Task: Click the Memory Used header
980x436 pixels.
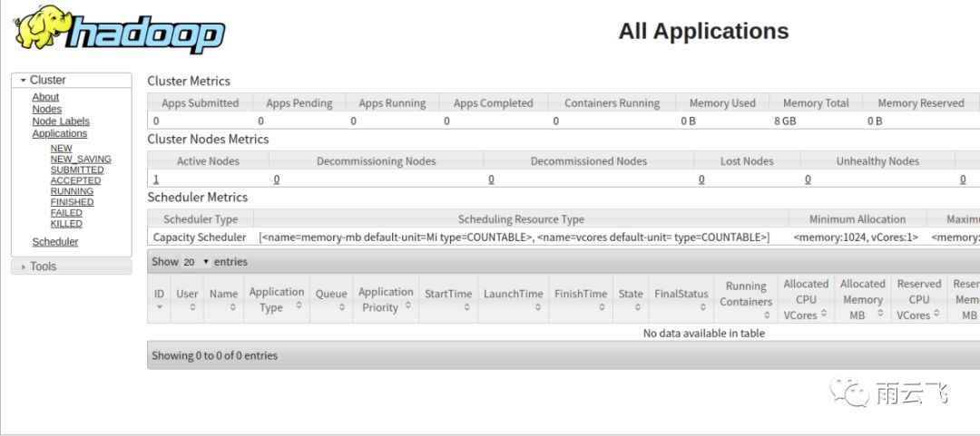Action: pos(722,103)
